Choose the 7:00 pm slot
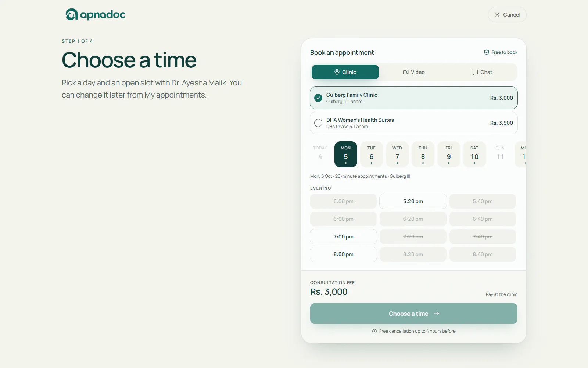Image resolution: width=588 pixels, height=368 pixels. click(x=344, y=237)
